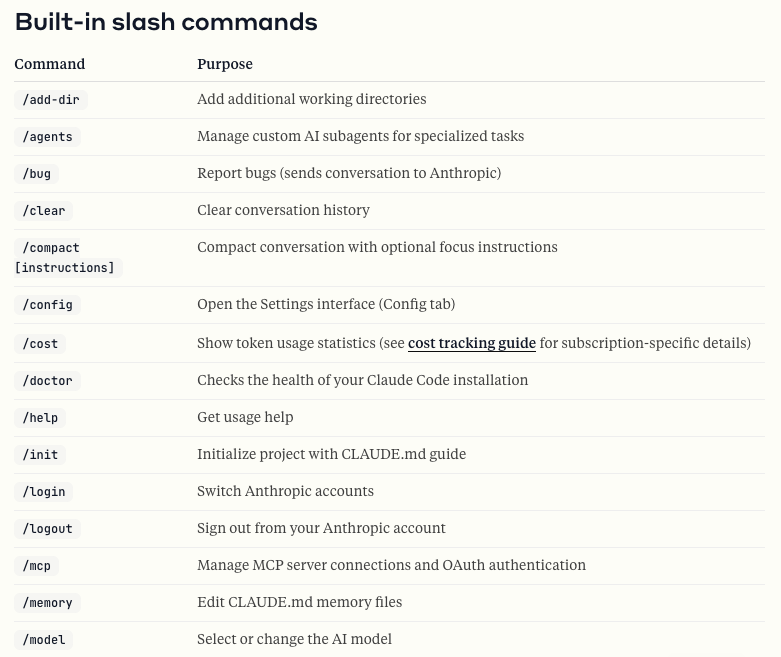The image size is (781, 657).
Task: Click the "Clear conversation history" description text
Action: (x=283, y=210)
